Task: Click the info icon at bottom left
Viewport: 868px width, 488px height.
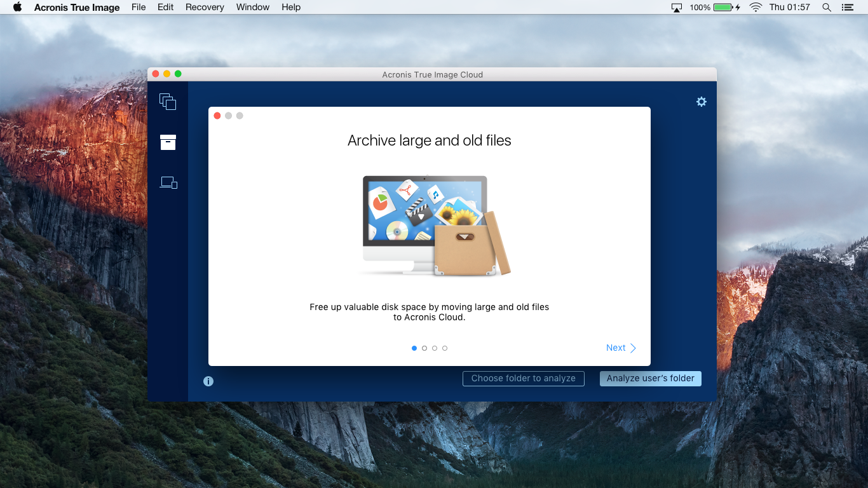Action: click(x=208, y=381)
